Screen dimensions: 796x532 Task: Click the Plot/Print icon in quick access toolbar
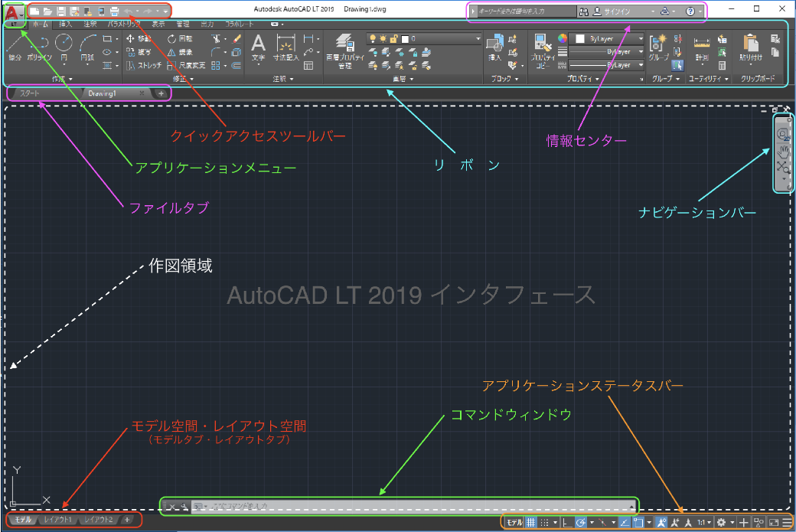[114, 11]
